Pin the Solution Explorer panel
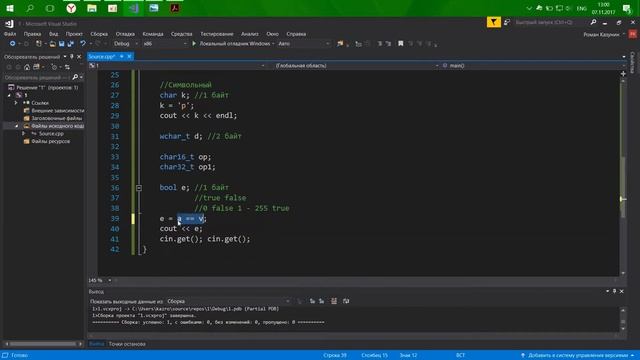Screen dimensions: 640x360 (x=72, y=57)
